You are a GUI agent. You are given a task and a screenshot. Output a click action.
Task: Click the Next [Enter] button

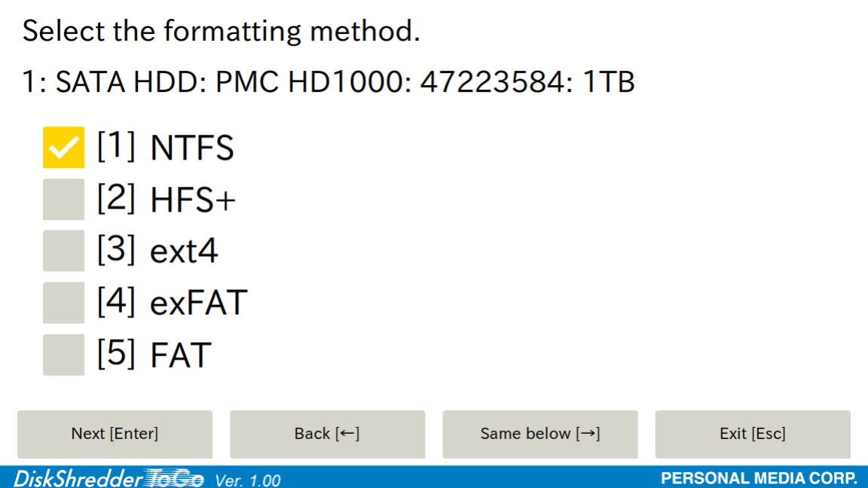point(115,435)
